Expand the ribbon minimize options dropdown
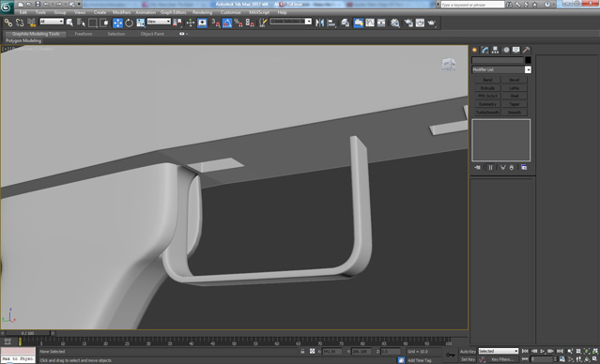Image resolution: width=600 pixels, height=364 pixels. (187, 34)
